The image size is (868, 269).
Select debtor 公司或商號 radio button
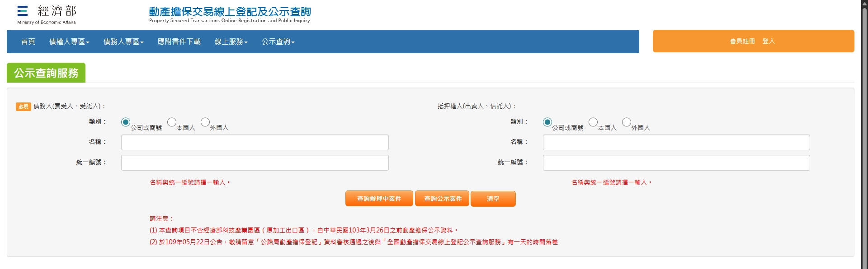[126, 122]
